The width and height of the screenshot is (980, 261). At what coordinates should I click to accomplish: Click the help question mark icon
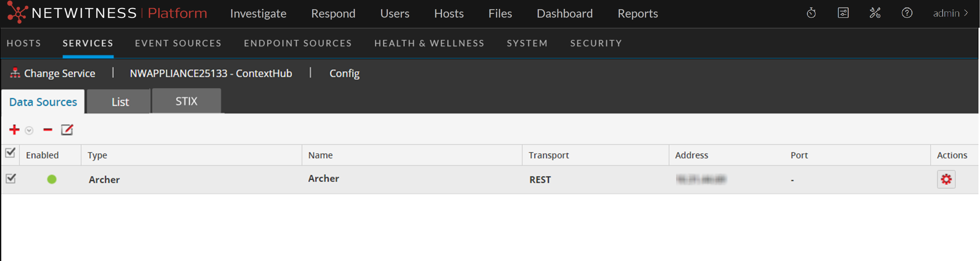(907, 13)
